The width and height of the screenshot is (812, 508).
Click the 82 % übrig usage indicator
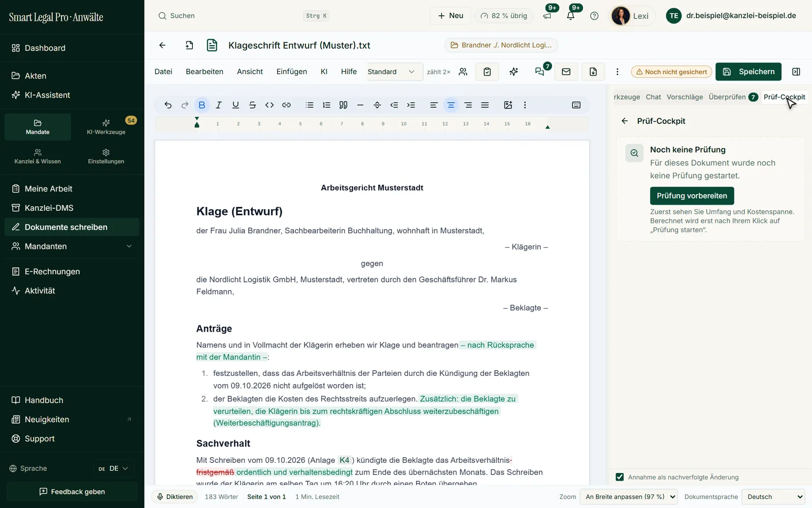(504, 16)
